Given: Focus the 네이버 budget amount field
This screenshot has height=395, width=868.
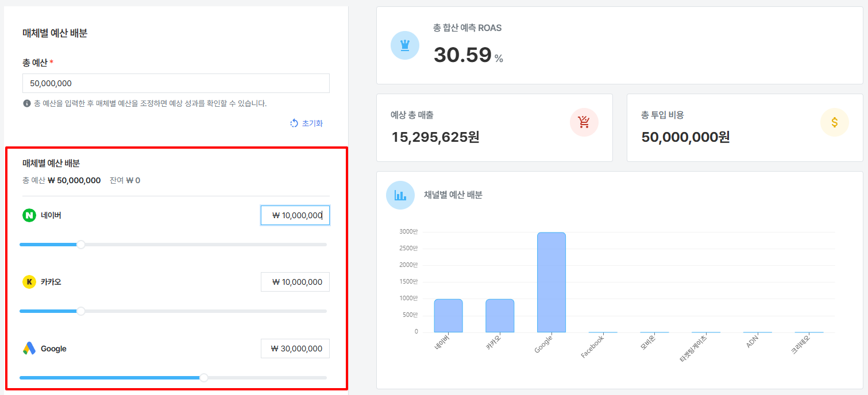Looking at the screenshot, I should (x=295, y=215).
